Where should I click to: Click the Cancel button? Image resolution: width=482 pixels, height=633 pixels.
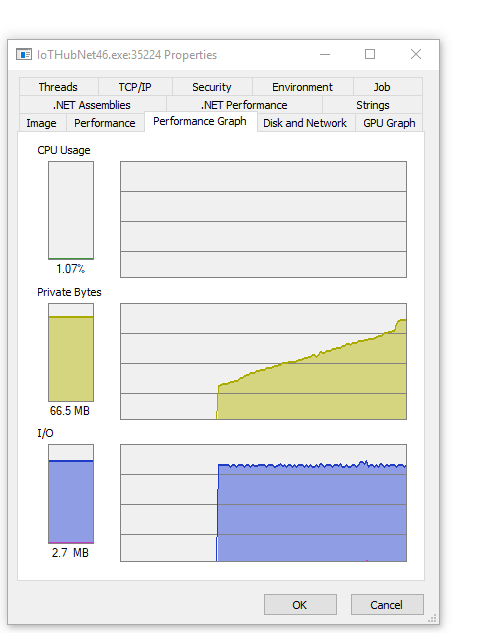(x=387, y=604)
